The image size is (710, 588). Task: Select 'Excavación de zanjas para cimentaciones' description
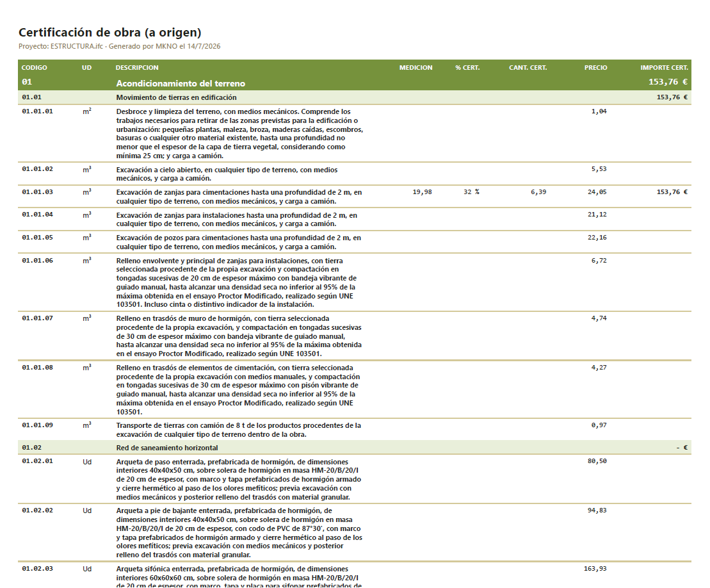coord(239,197)
